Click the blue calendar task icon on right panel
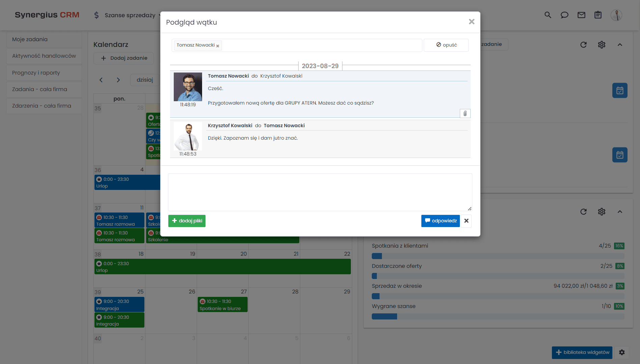Viewport: 640px width, 364px height. pyautogui.click(x=620, y=90)
